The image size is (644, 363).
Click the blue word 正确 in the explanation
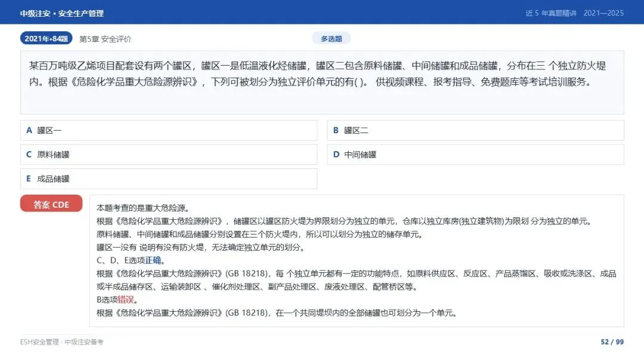tap(153, 260)
